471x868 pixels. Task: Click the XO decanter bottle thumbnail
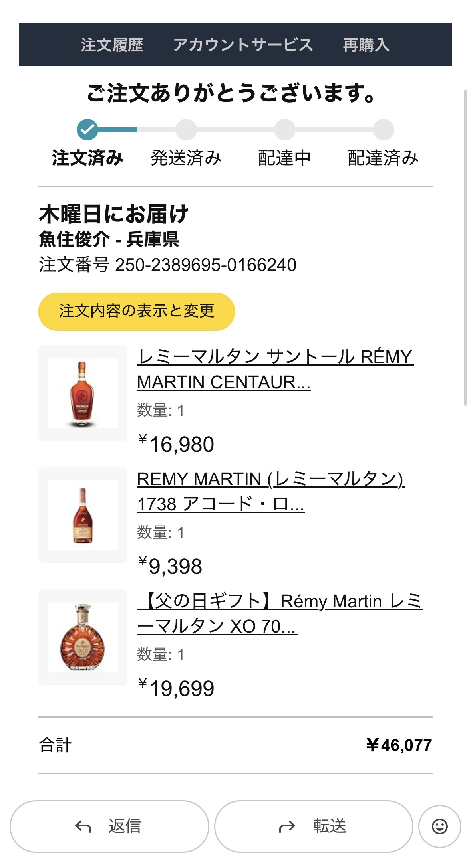(x=83, y=637)
